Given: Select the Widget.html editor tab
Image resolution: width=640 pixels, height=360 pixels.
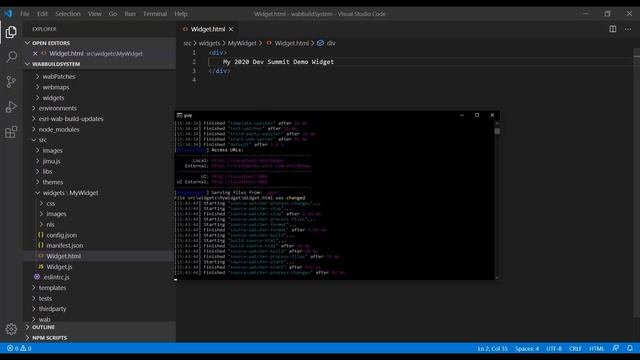Looking at the screenshot, I should coord(208,29).
